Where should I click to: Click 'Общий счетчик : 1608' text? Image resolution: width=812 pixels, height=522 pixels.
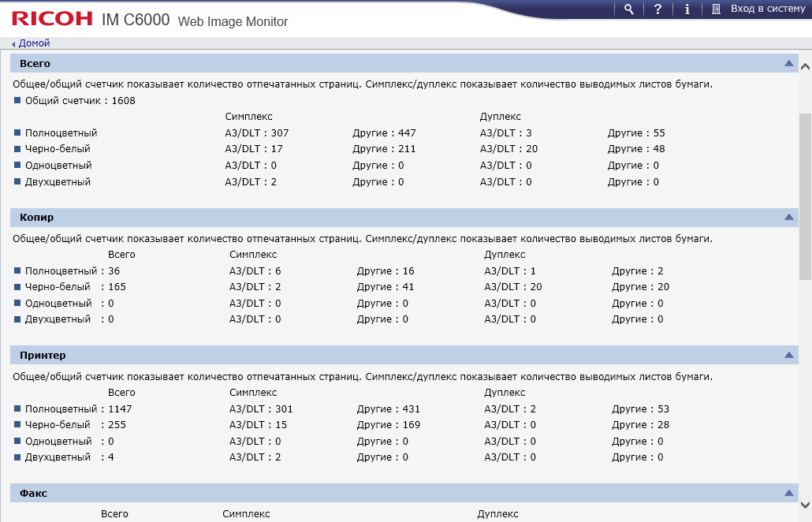(x=80, y=100)
